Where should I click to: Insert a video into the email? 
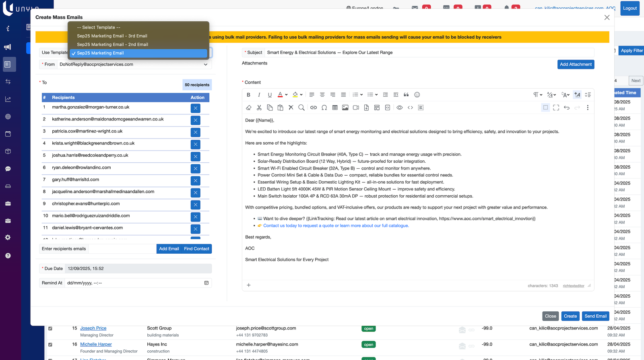tap(356, 108)
